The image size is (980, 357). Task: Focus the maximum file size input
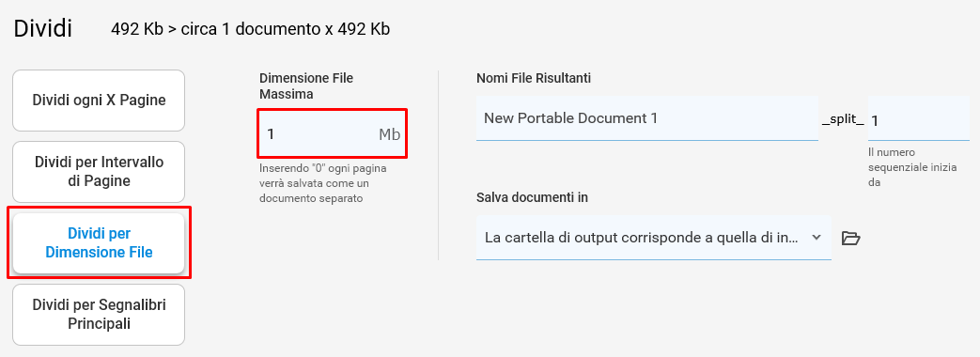point(332,133)
